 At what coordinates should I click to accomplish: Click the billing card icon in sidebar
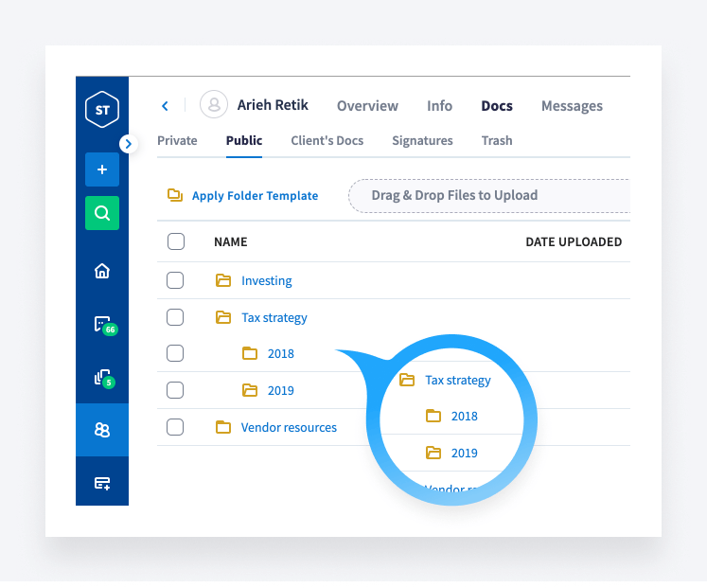tap(102, 483)
